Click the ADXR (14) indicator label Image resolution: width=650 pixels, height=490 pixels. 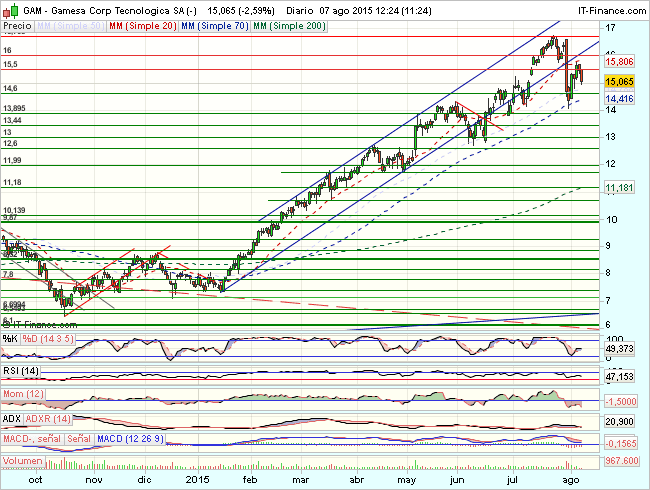coord(48,419)
